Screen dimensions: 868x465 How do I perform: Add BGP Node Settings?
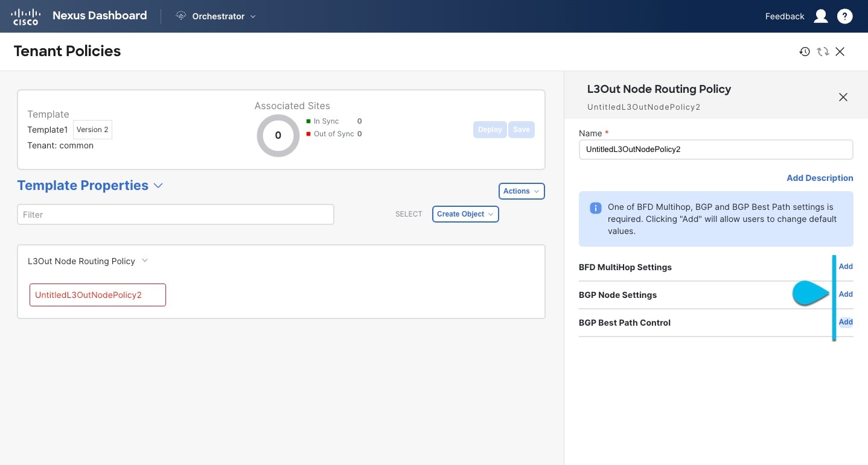click(846, 294)
